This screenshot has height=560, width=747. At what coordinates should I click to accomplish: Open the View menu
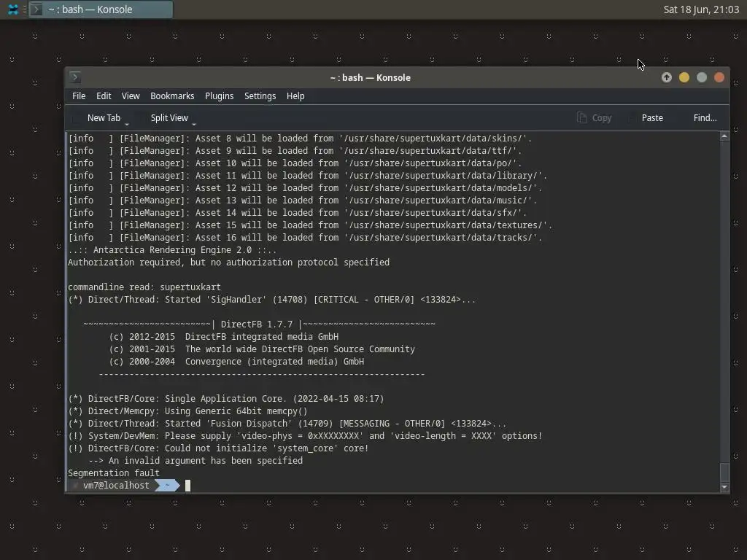[131, 96]
